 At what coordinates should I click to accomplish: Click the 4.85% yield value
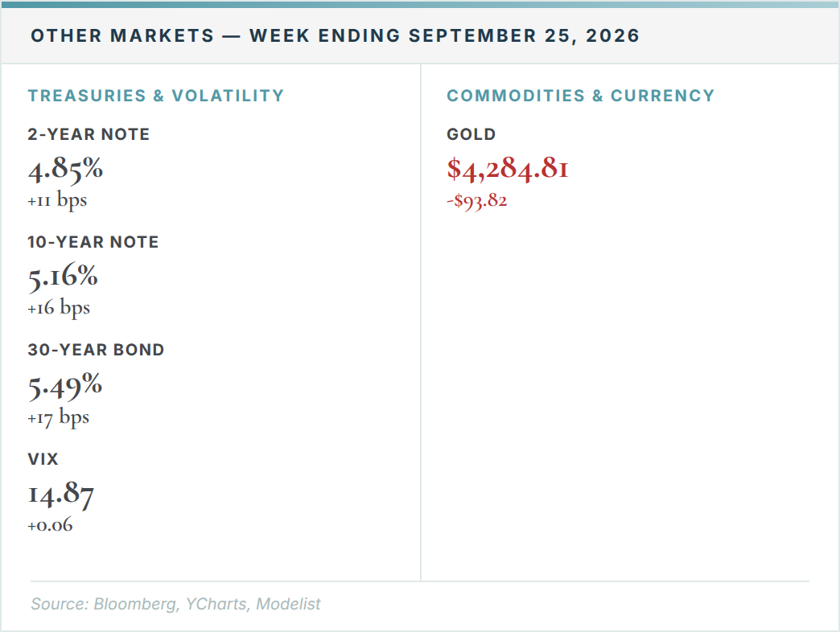65,169
